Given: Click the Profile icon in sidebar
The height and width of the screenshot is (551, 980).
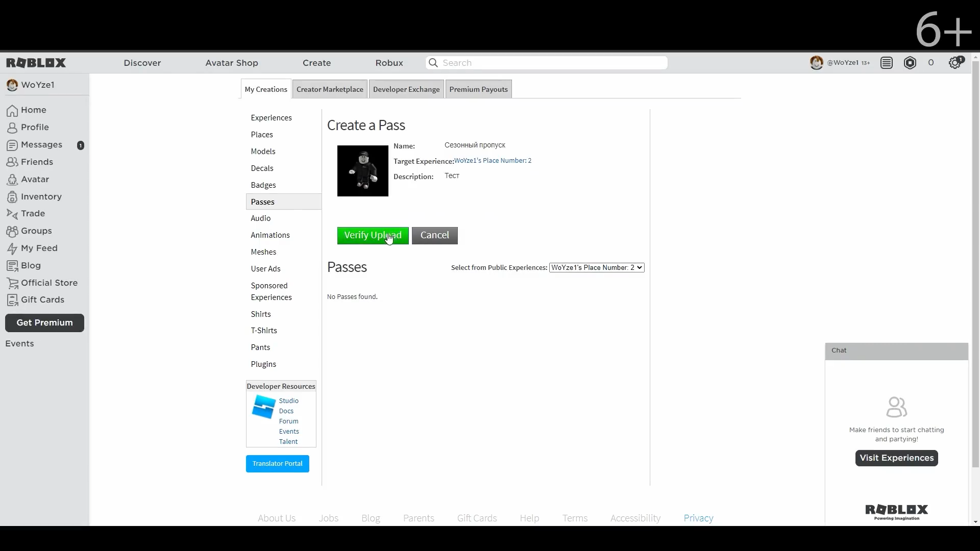Looking at the screenshot, I should 12,128.
